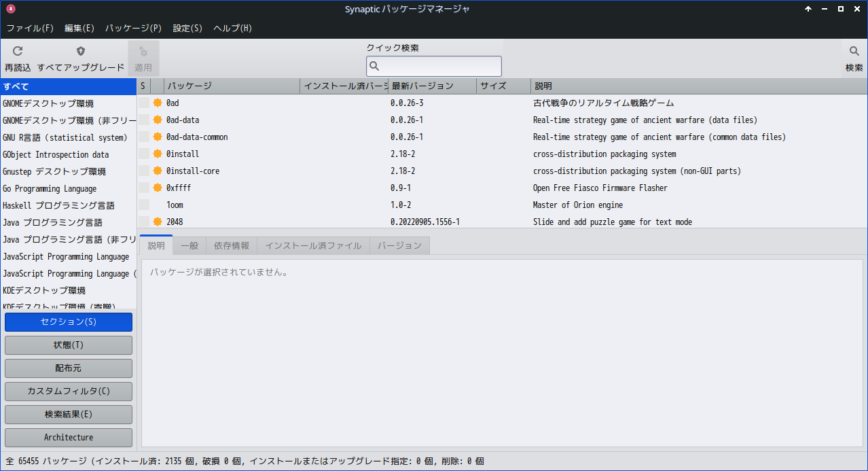This screenshot has width=868, height=471.
Task: Click the supported icon beside 0ad-data
Action: click(x=158, y=120)
